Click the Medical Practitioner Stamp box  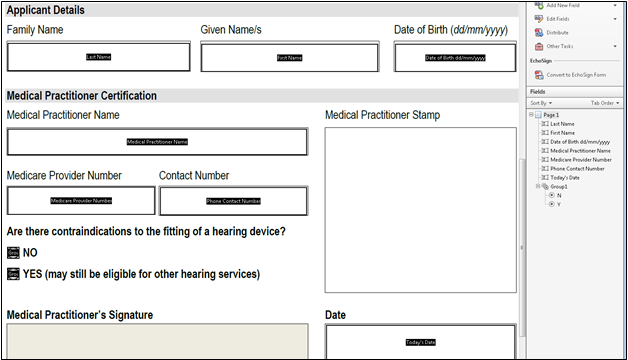pos(421,210)
